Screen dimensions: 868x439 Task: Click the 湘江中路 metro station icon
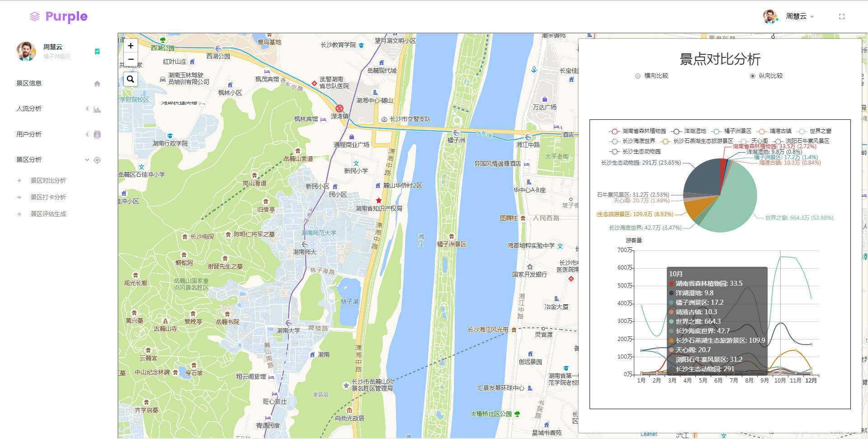click(x=528, y=137)
